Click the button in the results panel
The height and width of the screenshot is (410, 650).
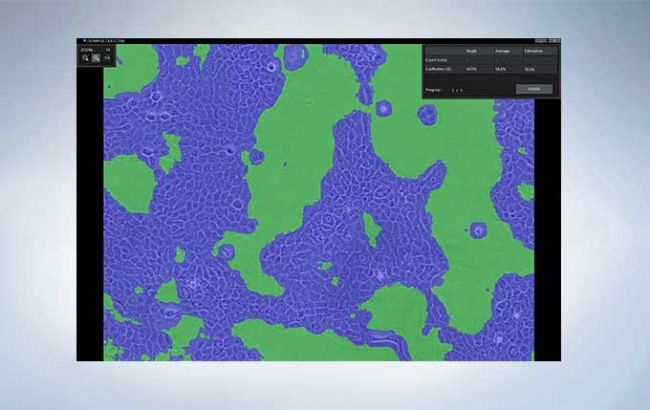(x=534, y=89)
